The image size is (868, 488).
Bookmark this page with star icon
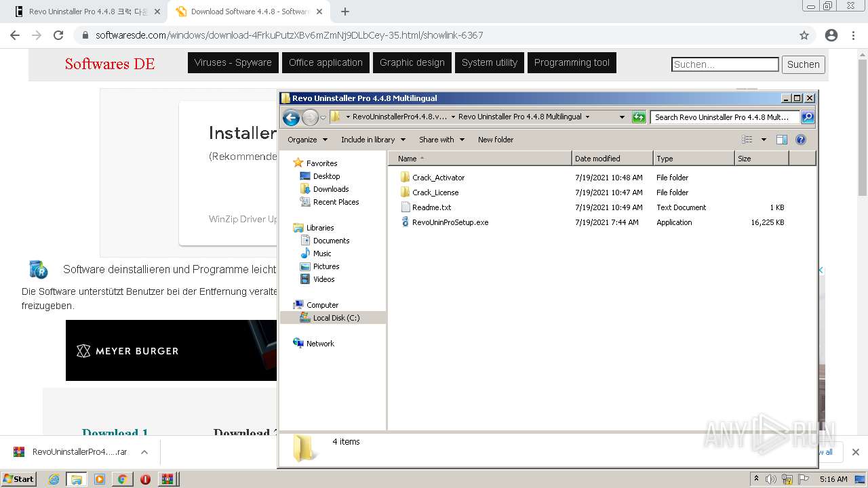[x=804, y=35]
